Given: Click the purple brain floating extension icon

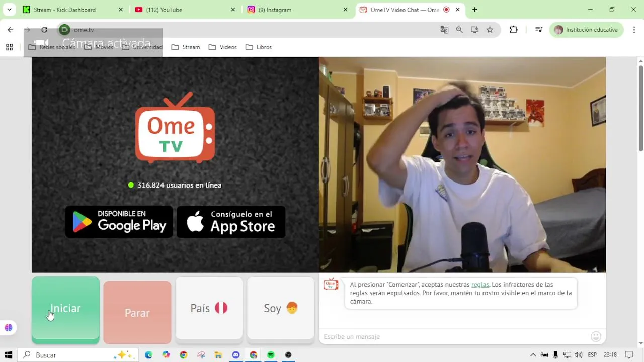Looking at the screenshot, I should point(9,328).
